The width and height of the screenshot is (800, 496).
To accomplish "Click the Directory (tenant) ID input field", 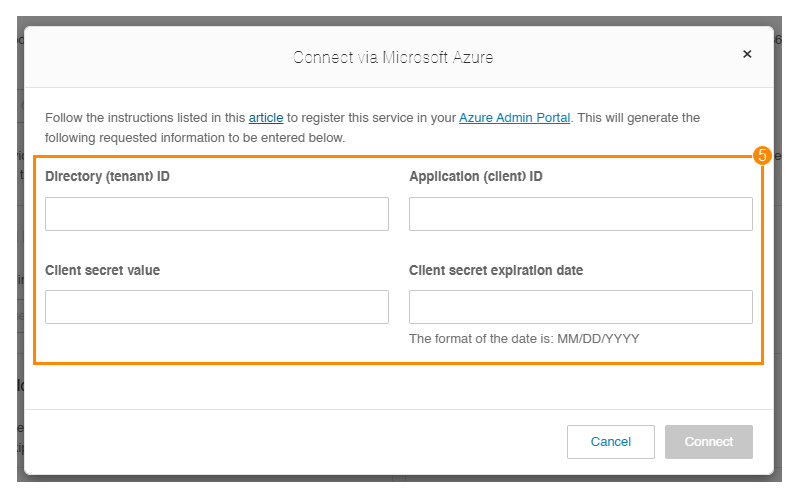I will pyautogui.click(x=217, y=214).
